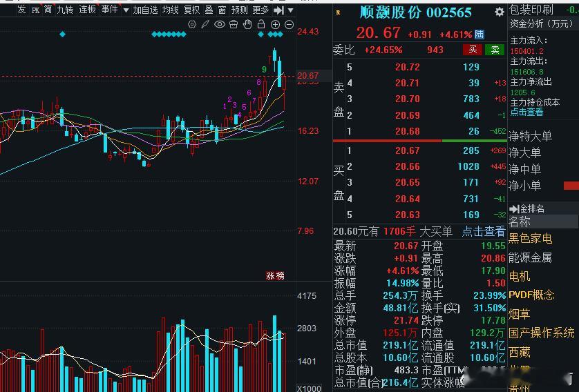Click the collapse-panel arrow icon in toolbar
579x392 pixels.
[279, 10]
